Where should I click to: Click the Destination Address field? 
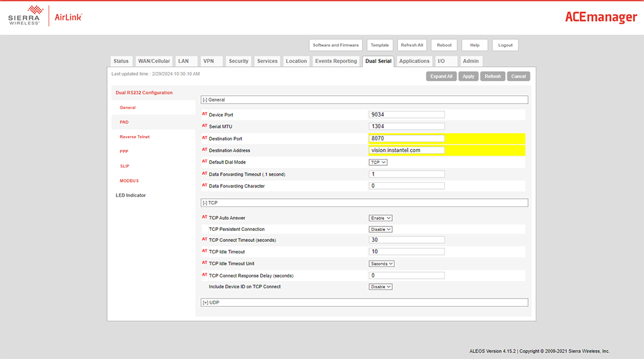406,150
